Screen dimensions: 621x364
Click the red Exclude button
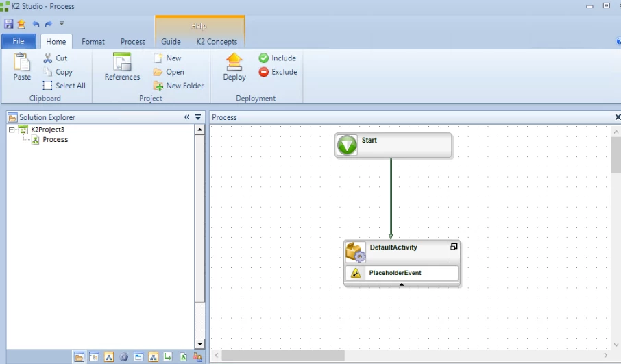[278, 72]
